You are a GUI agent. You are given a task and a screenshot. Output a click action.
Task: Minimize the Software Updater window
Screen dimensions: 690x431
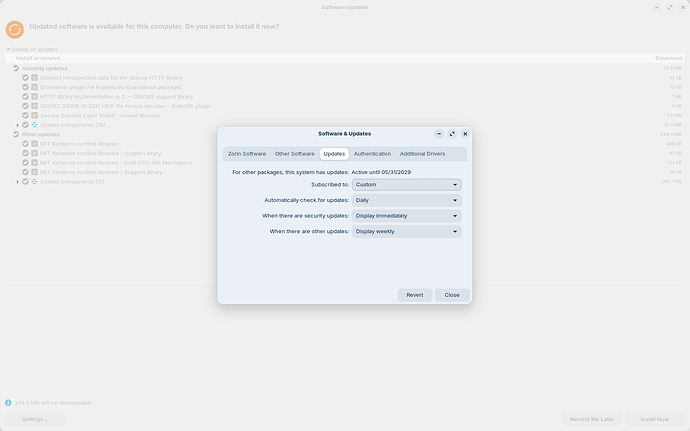click(x=657, y=7)
